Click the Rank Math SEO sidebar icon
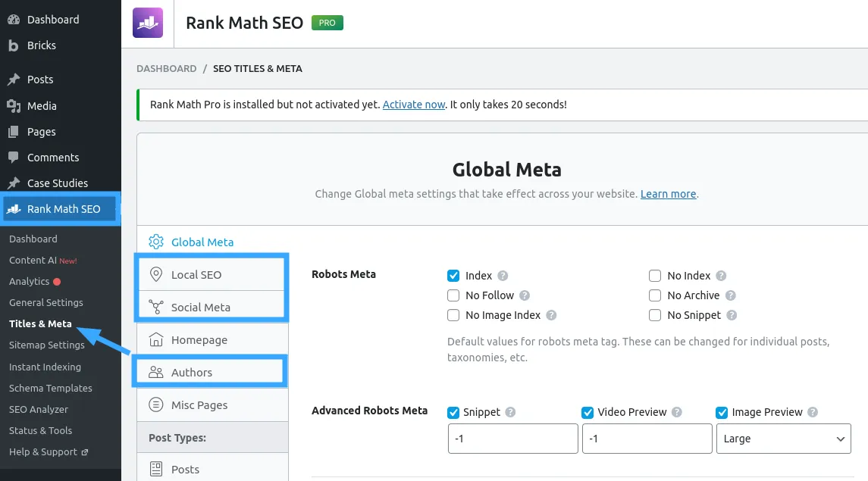 click(x=14, y=209)
